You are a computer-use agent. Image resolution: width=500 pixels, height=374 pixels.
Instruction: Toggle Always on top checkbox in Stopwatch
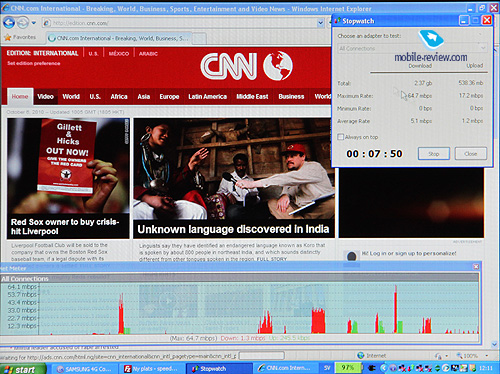point(340,137)
